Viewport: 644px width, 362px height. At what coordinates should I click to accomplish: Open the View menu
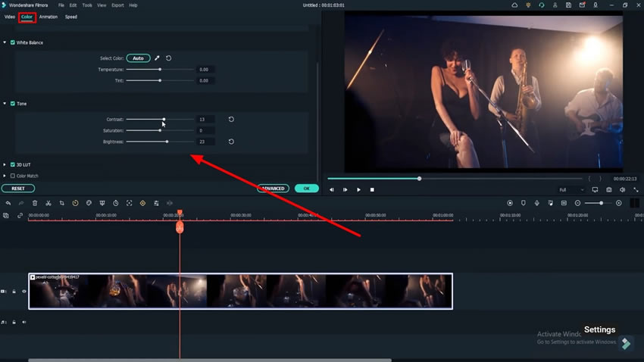[x=102, y=5]
